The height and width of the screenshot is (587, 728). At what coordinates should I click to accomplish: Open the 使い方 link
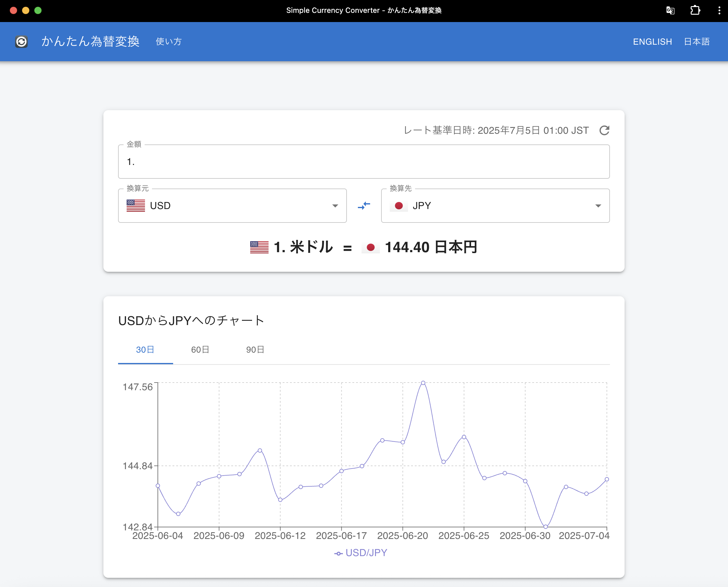[x=169, y=42]
